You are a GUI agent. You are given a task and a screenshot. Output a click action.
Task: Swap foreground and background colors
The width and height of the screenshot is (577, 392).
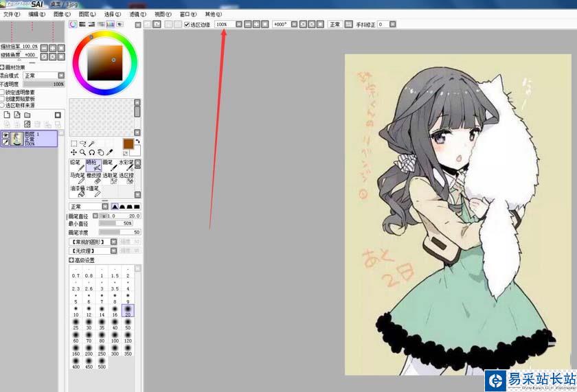pos(137,141)
